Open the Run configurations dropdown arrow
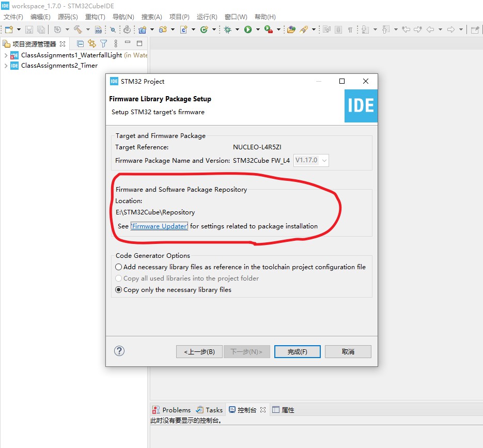 pos(258,29)
